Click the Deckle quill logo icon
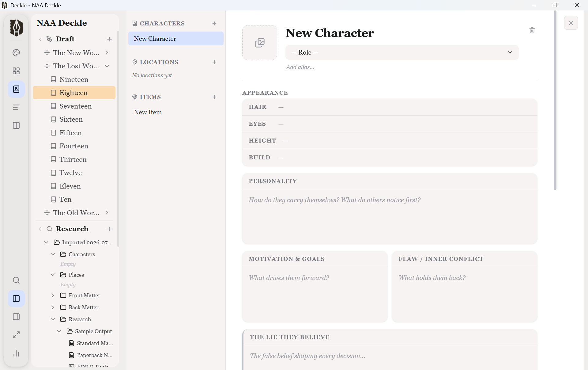Screen dimensions: 588x370 pos(16,28)
